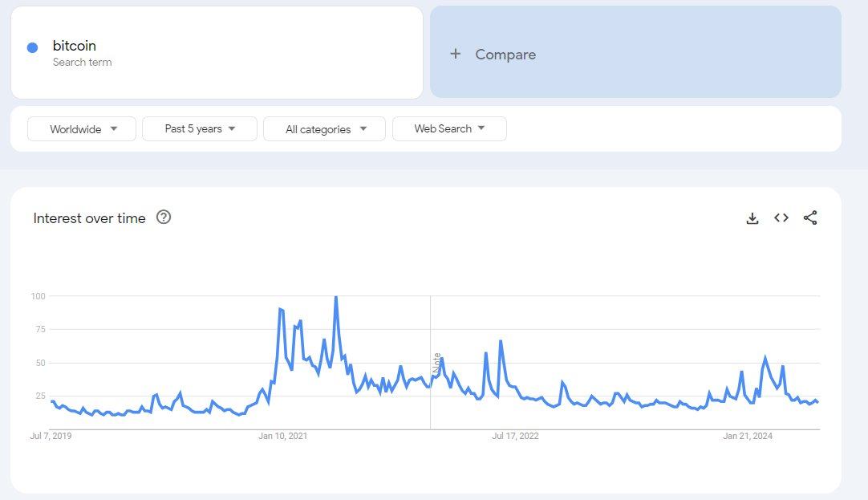Click the Jul 7, 2019 axis label
This screenshot has width=868, height=500.
[x=51, y=437]
